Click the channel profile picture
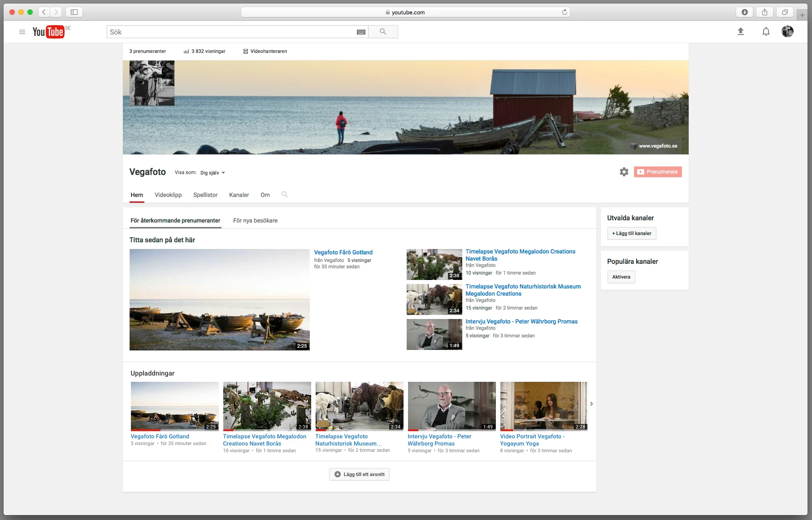Viewport: 812px width, 520px height. 152,83
